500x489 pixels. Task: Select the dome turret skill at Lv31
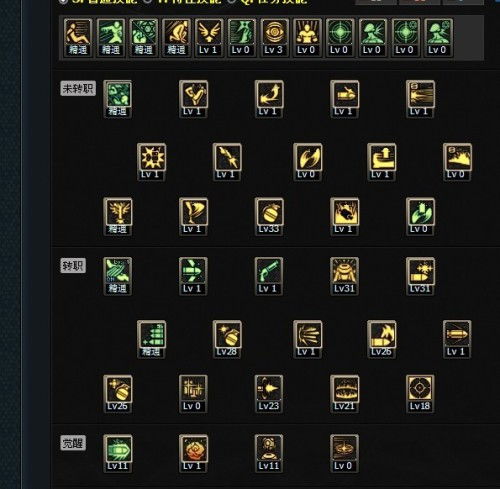coord(345,276)
